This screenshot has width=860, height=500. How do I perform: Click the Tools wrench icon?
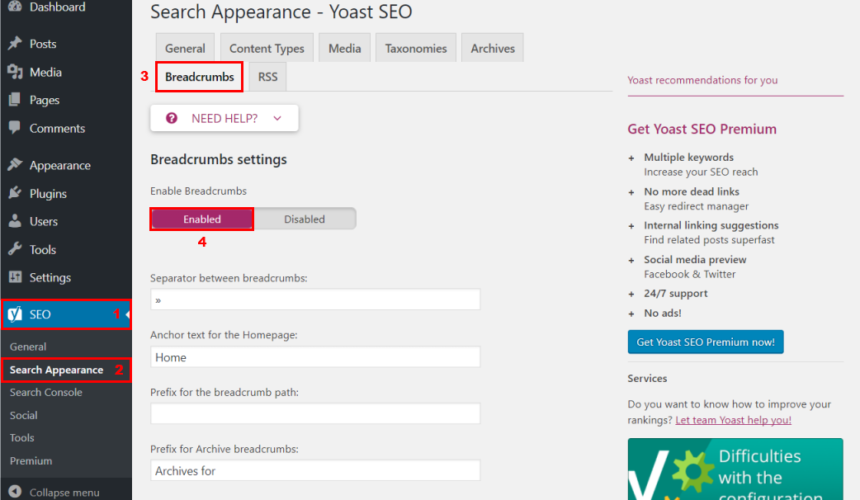coord(15,249)
